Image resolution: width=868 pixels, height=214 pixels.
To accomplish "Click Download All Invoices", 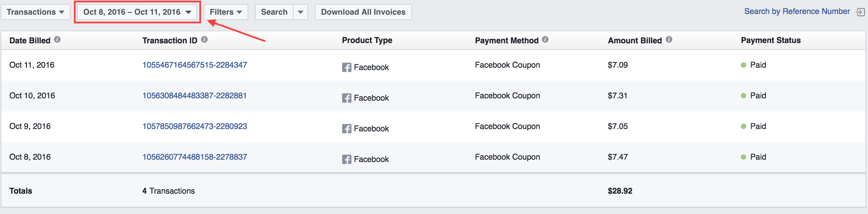I will [x=363, y=12].
